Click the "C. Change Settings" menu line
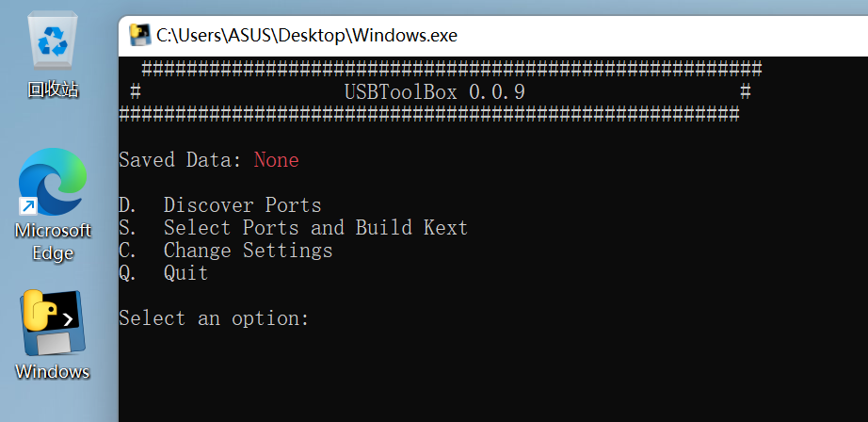Screen dimensions: 868x422 click(x=225, y=251)
